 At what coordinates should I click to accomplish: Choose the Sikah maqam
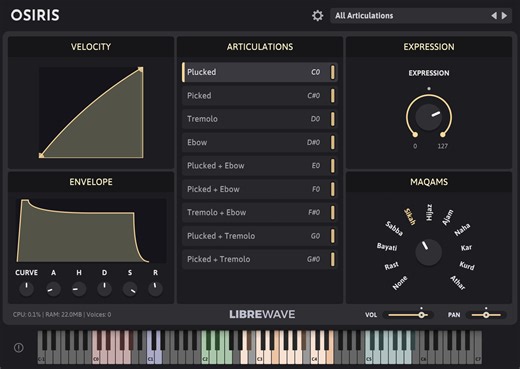(x=410, y=217)
